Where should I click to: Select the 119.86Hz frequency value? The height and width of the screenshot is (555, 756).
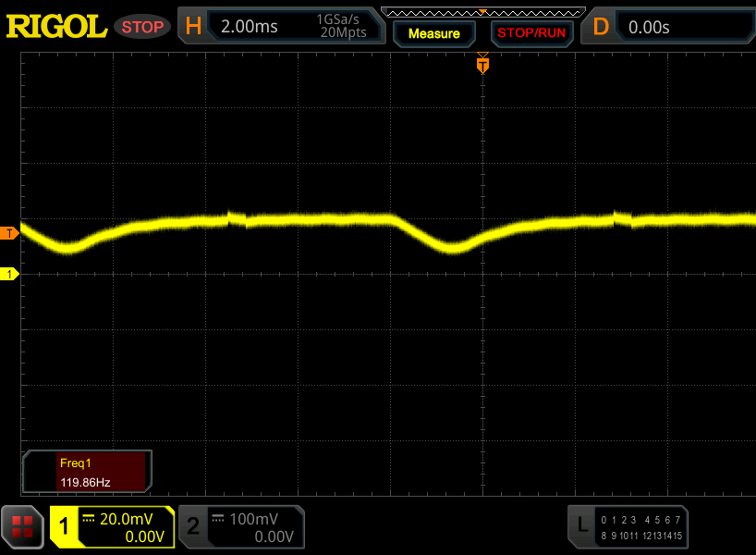(85, 483)
